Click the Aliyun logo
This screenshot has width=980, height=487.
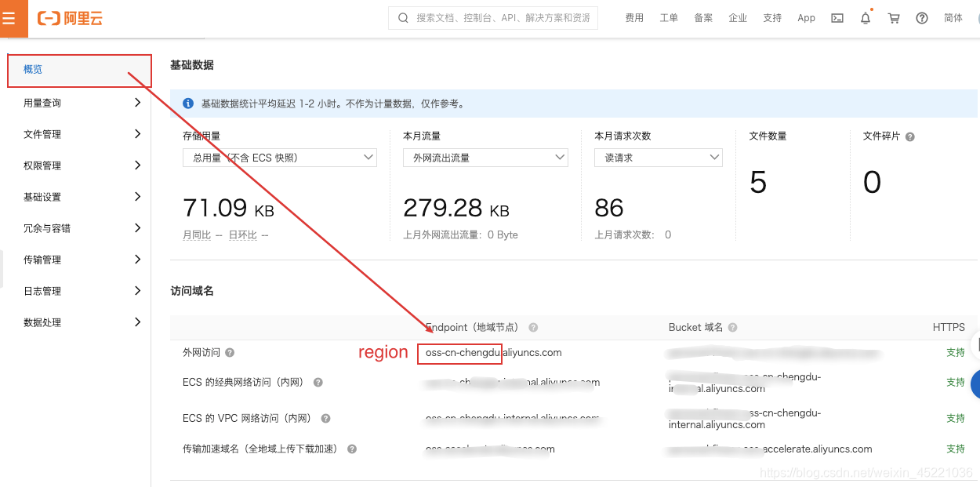70,18
